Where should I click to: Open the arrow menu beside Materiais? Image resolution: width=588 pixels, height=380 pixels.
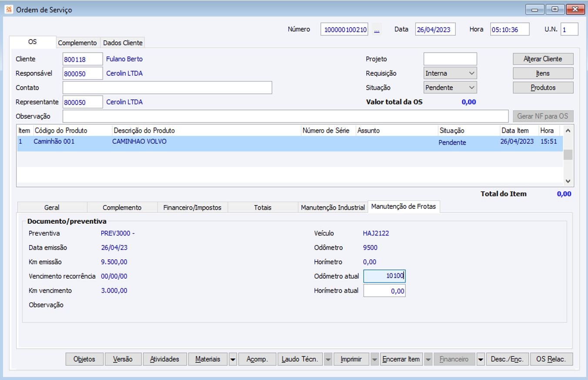coord(233,360)
